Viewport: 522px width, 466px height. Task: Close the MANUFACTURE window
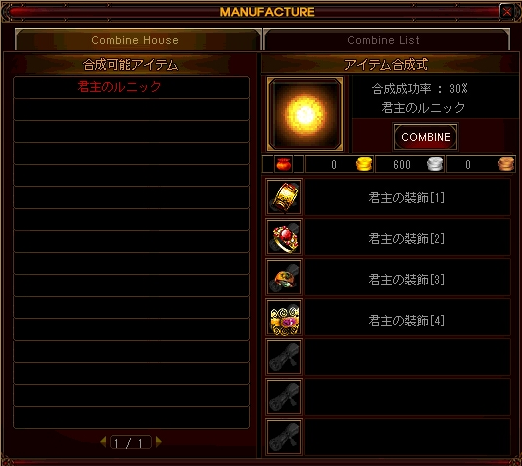[507, 12]
